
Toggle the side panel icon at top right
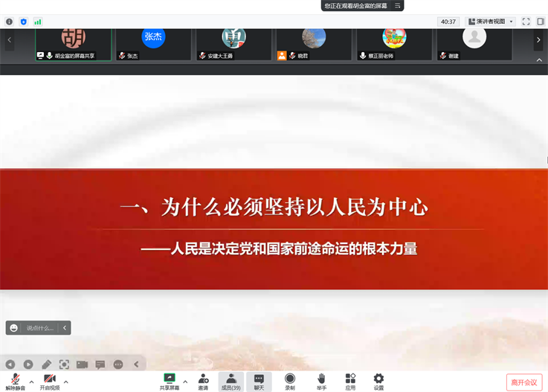[x=541, y=22]
